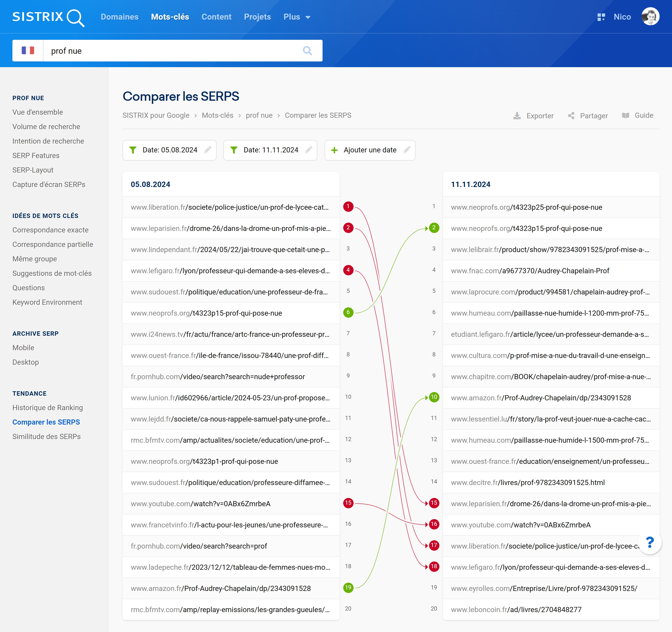
Task: Open the www.liberation.fr result in 05.08.2024 list
Action: click(x=231, y=207)
